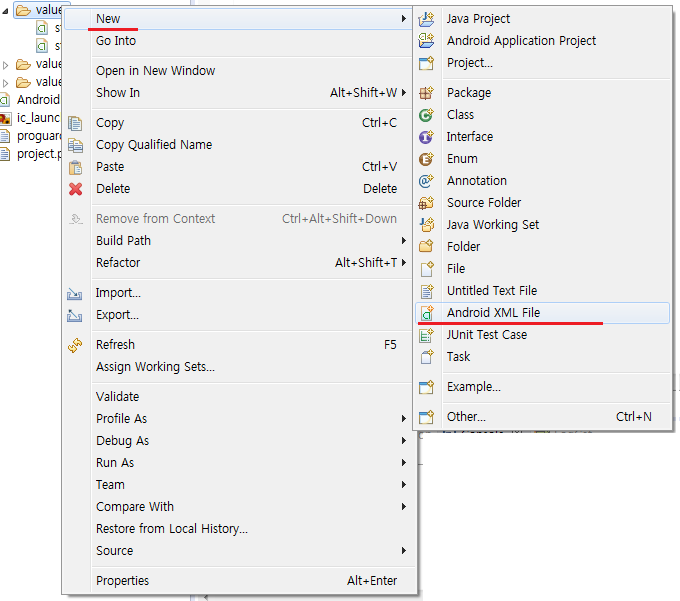Select the proguard file in tree

[30, 136]
